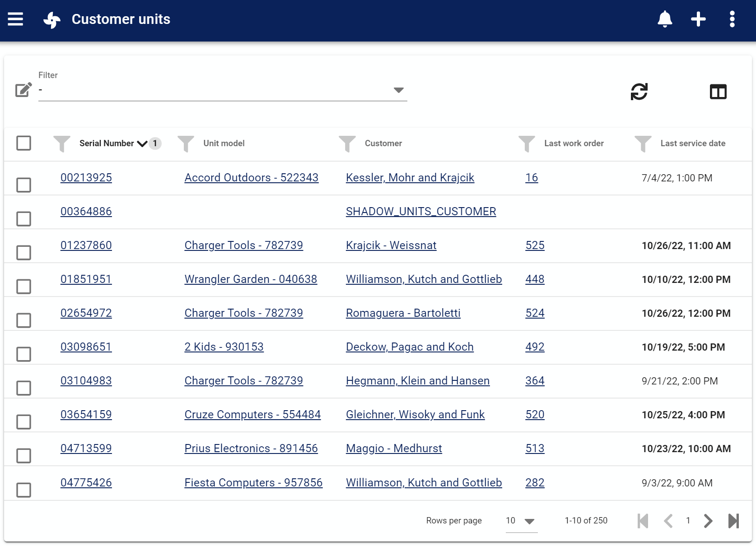
Task: Open customer Deckow, Pagac and Koch
Action: (410, 347)
